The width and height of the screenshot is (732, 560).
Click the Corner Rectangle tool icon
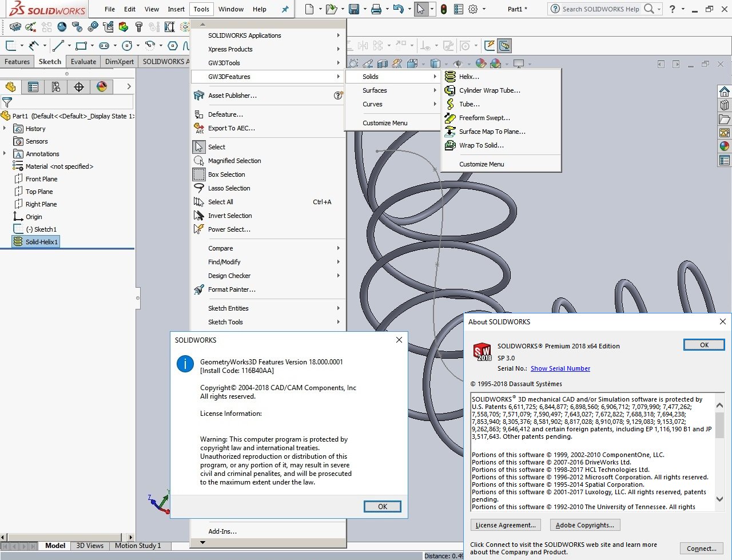click(81, 46)
